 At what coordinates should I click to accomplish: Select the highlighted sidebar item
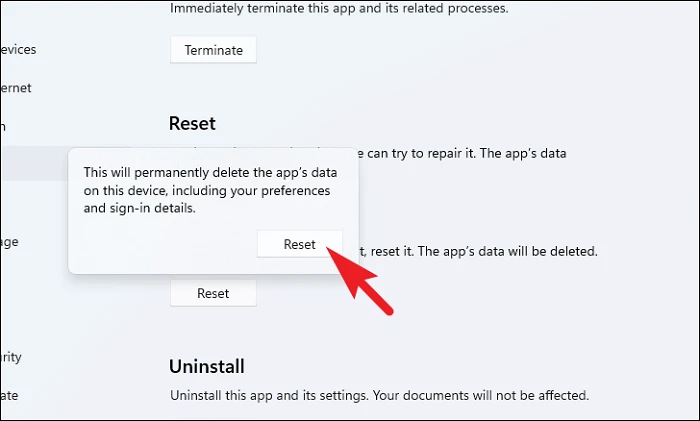click(x=34, y=163)
